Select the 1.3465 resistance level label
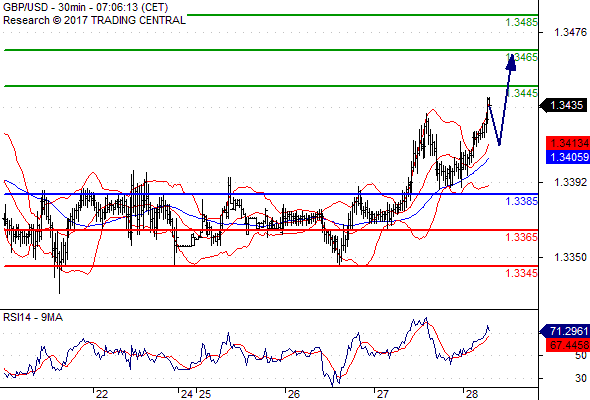The height and width of the screenshot is (400, 590). 522,57
